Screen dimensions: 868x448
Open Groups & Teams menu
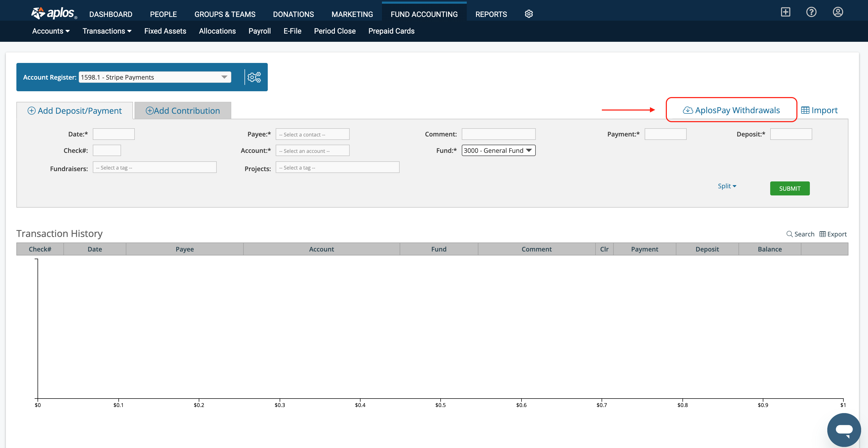coord(225,14)
